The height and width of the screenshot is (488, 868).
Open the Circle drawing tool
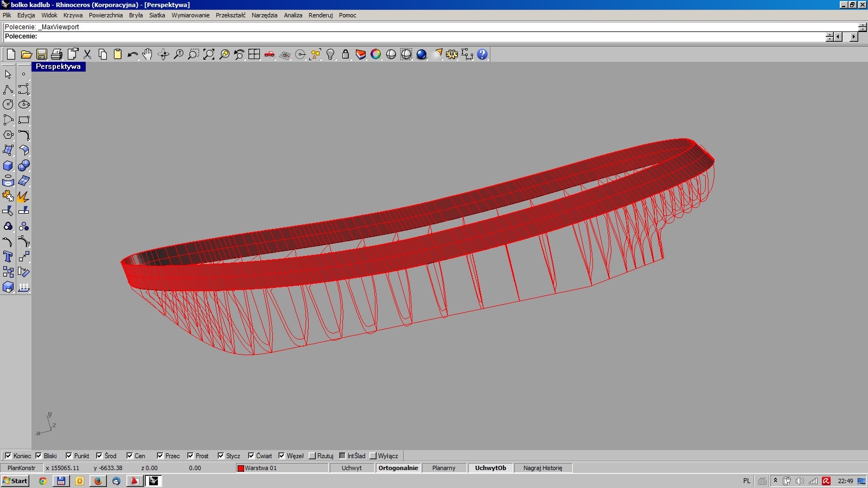(x=8, y=105)
